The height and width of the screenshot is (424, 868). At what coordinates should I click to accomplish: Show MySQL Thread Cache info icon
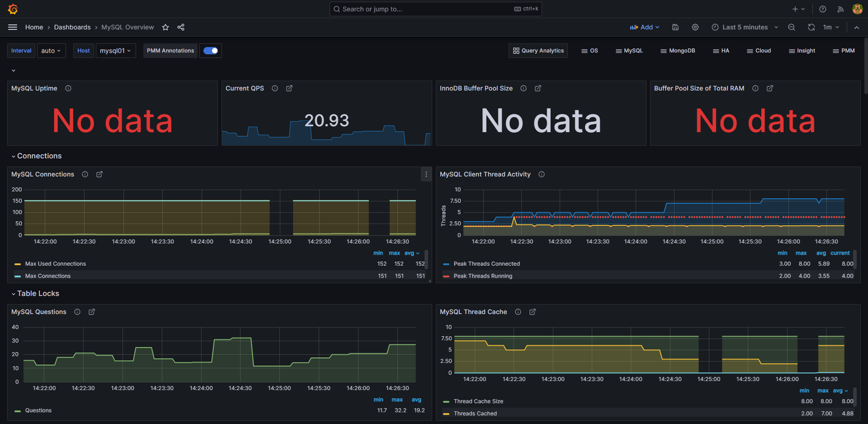[518, 312]
